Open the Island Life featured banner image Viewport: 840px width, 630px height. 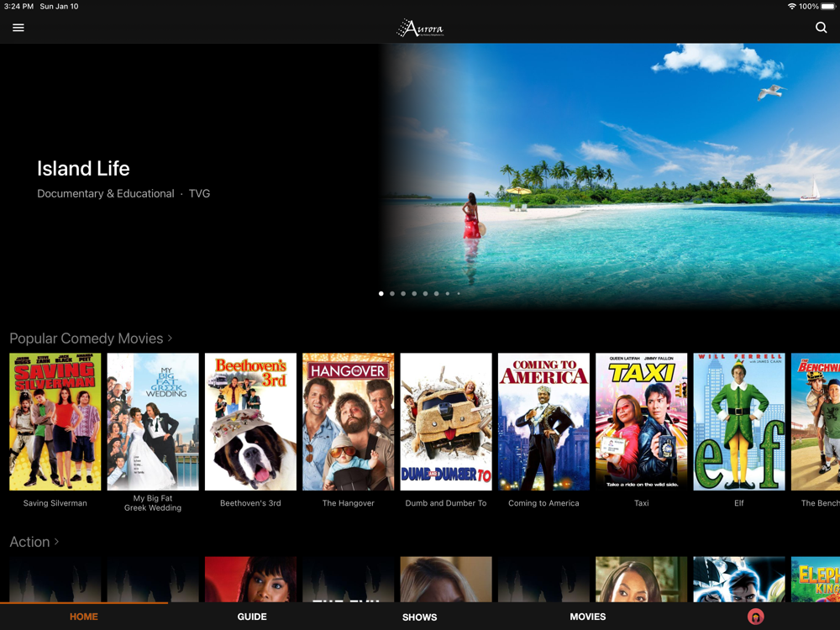click(x=610, y=176)
